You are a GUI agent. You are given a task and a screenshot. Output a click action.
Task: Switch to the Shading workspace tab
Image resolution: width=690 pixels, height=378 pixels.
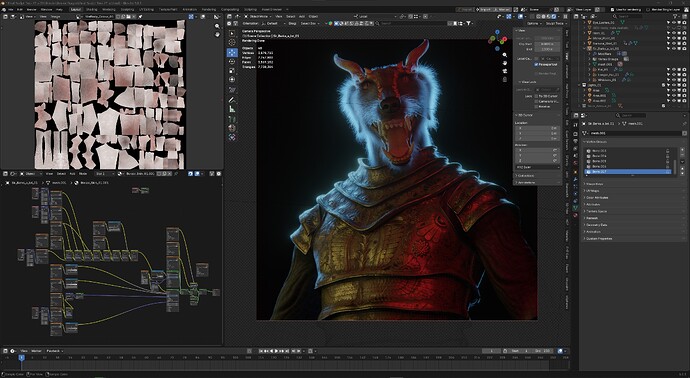(x=92, y=9)
